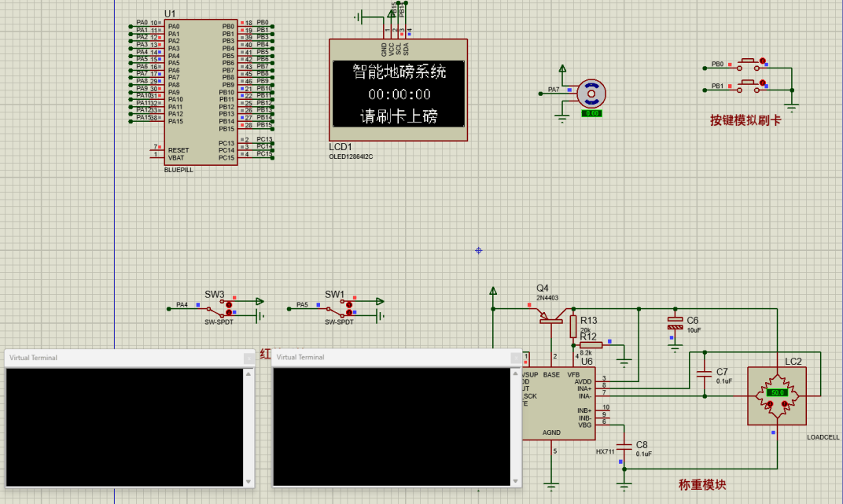
Task: Select the R12 8.2k resistor
Action: click(590, 344)
